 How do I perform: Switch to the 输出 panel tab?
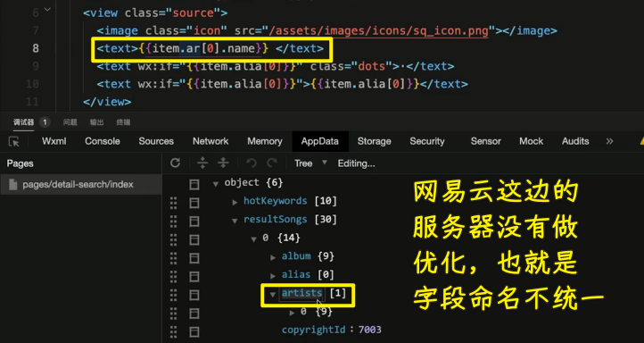pos(97,122)
